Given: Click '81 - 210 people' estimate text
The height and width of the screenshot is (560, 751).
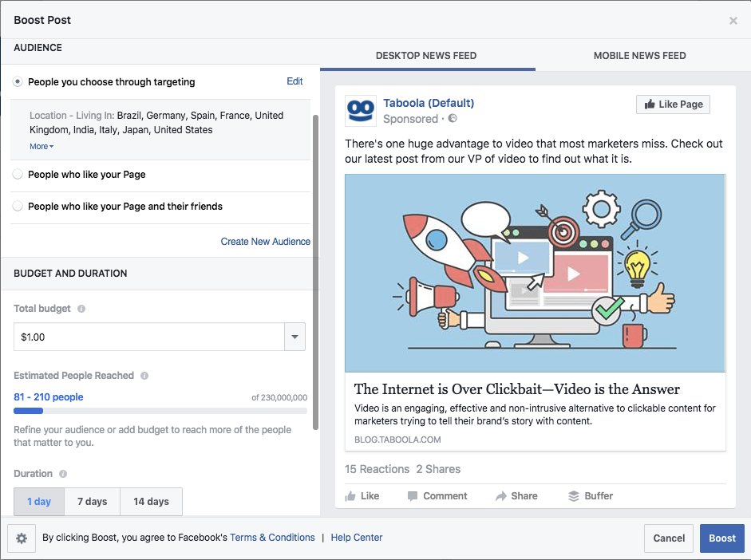Looking at the screenshot, I should tap(49, 397).
